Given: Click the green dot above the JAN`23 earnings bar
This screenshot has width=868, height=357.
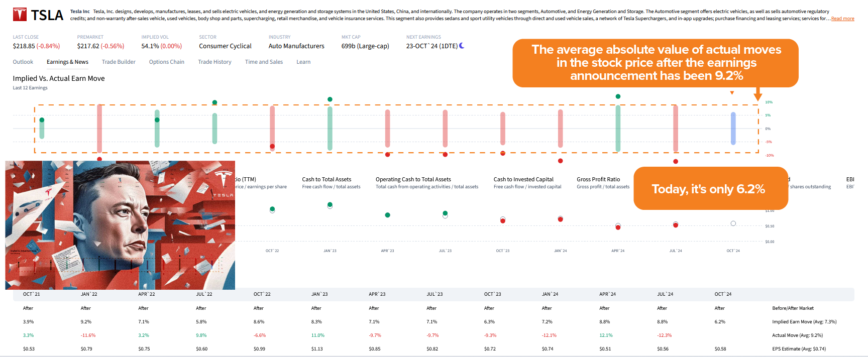Looking at the screenshot, I should point(330,99).
